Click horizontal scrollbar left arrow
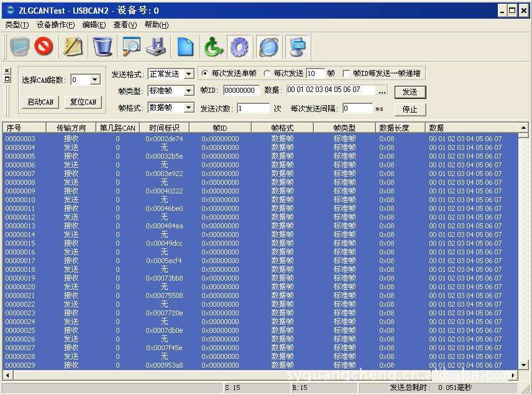Screen dimensions: 532x395 (x=7, y=375)
